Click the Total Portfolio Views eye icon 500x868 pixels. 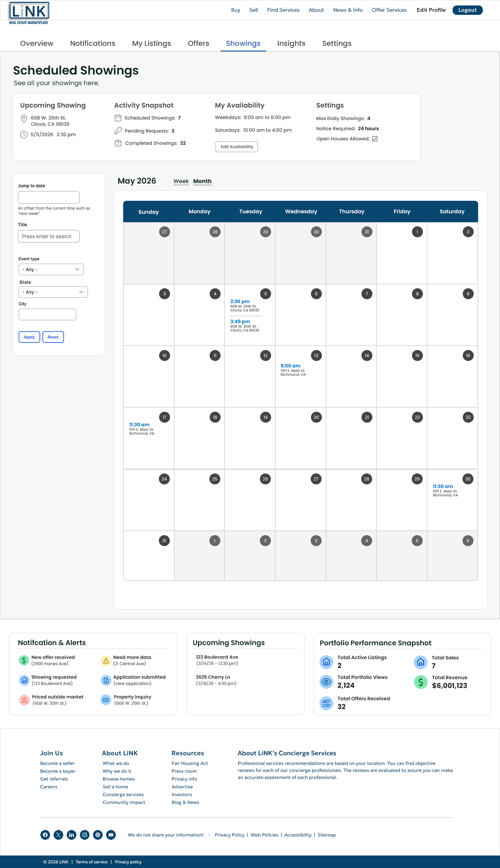(326, 682)
